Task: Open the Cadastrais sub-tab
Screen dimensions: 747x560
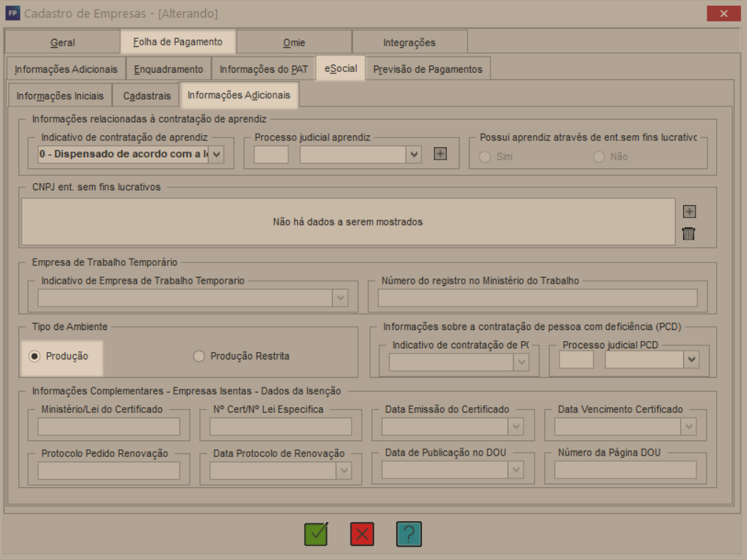Action: point(146,96)
